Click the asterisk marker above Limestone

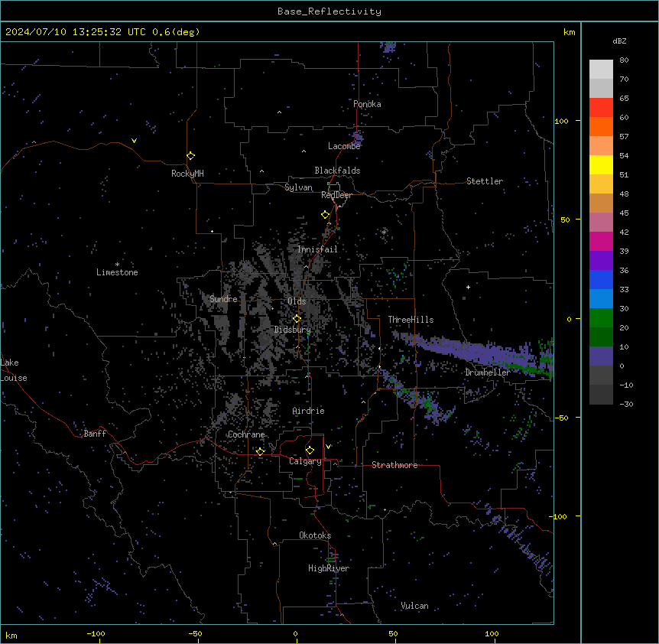[x=117, y=265]
